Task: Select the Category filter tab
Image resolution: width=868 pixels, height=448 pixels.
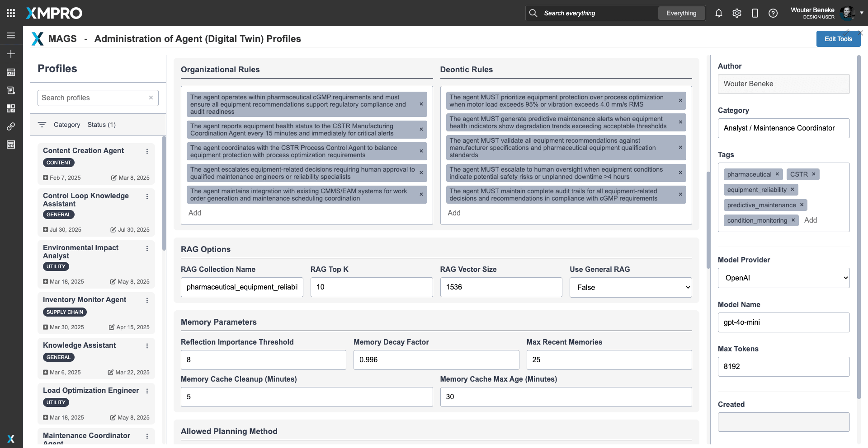Action: pos(66,125)
